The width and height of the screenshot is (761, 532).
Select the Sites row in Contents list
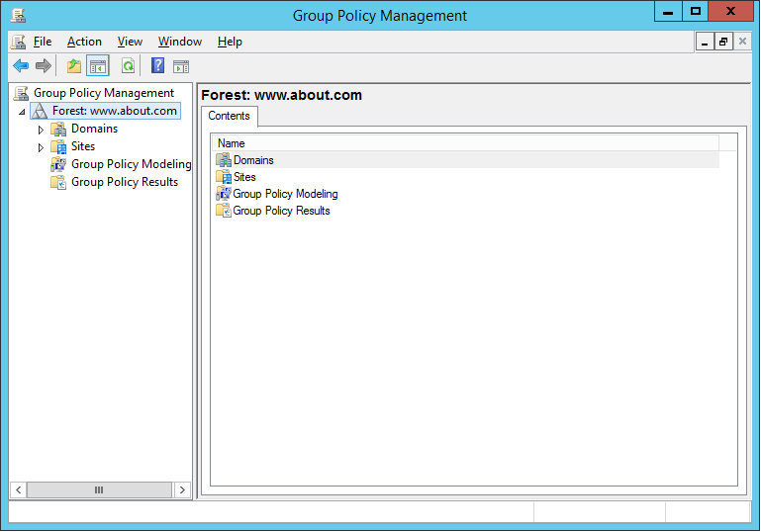466,177
